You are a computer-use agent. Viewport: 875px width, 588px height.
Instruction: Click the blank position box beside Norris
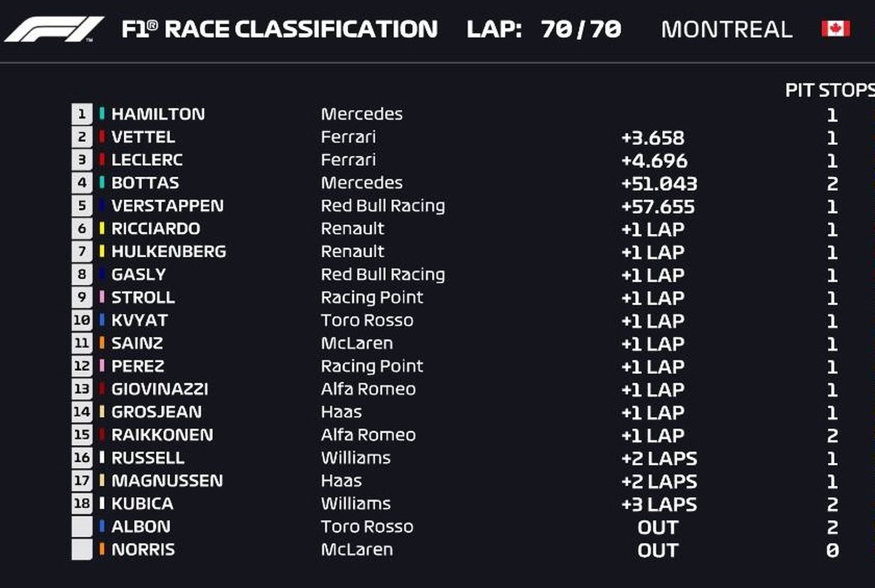click(82, 549)
